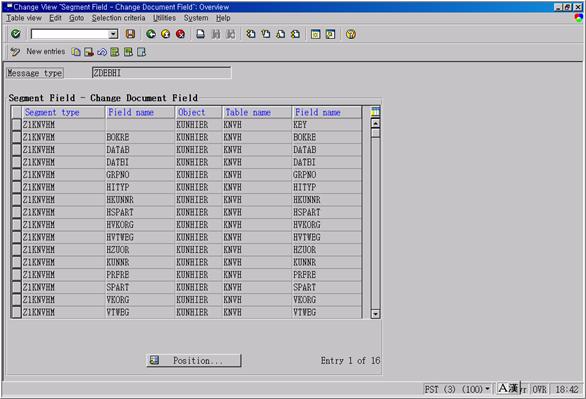This screenshot has height=399, width=586.
Task: Click the red Cancel icon
Action: (x=181, y=34)
